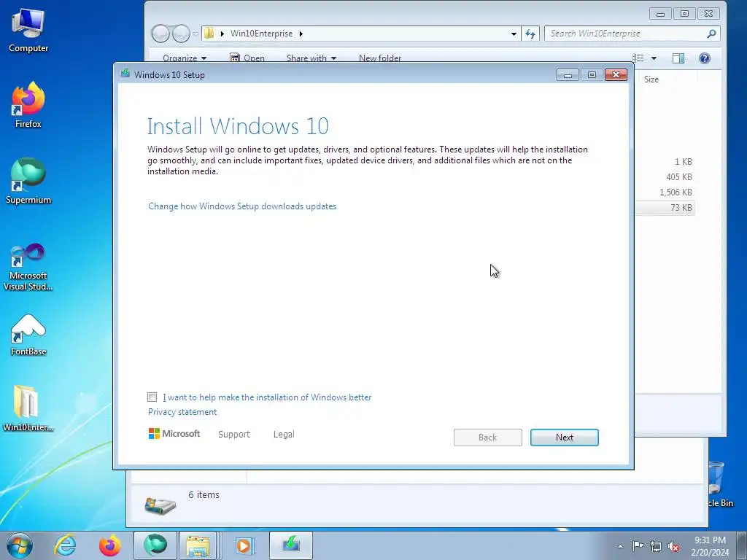
Task: Switch to Supermium on the taskbar
Action: [155, 545]
